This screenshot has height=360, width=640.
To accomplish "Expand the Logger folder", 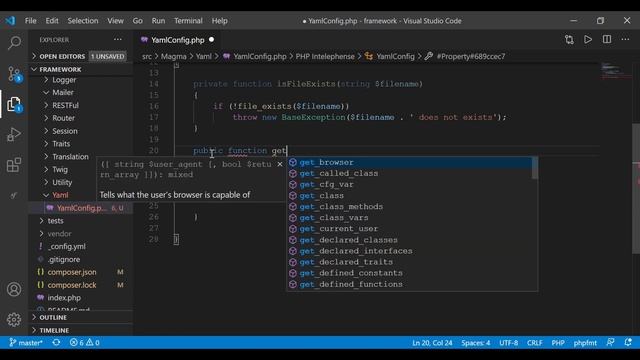I will tap(64, 80).
